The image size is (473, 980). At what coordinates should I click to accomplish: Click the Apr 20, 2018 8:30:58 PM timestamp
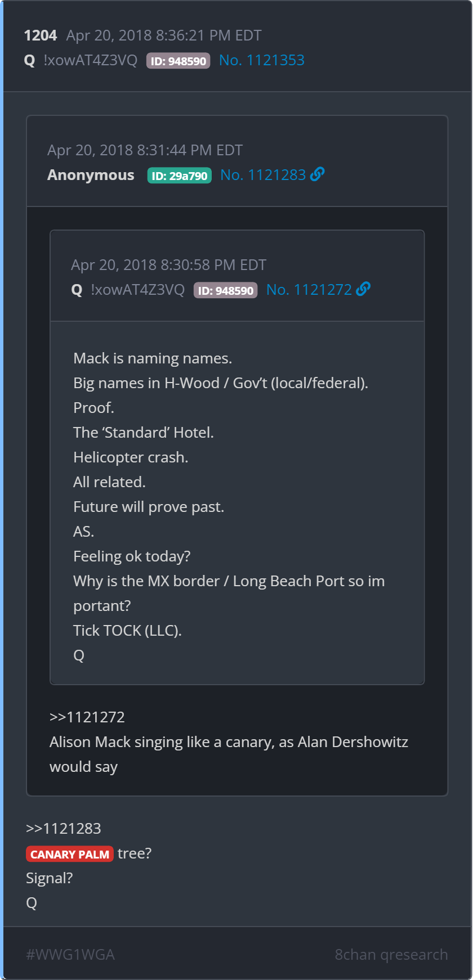pyautogui.click(x=169, y=265)
